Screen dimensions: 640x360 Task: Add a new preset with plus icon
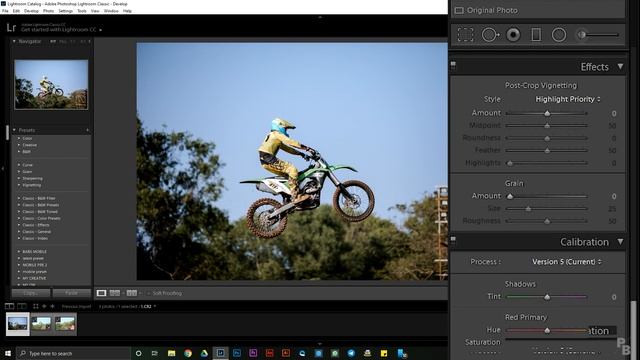pyautogui.click(x=87, y=130)
